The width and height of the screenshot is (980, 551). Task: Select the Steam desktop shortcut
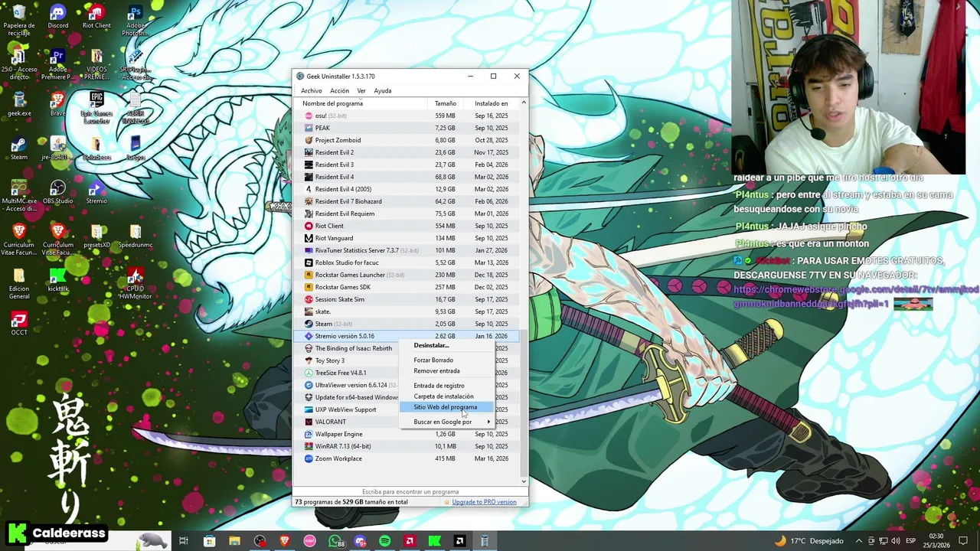19,148
